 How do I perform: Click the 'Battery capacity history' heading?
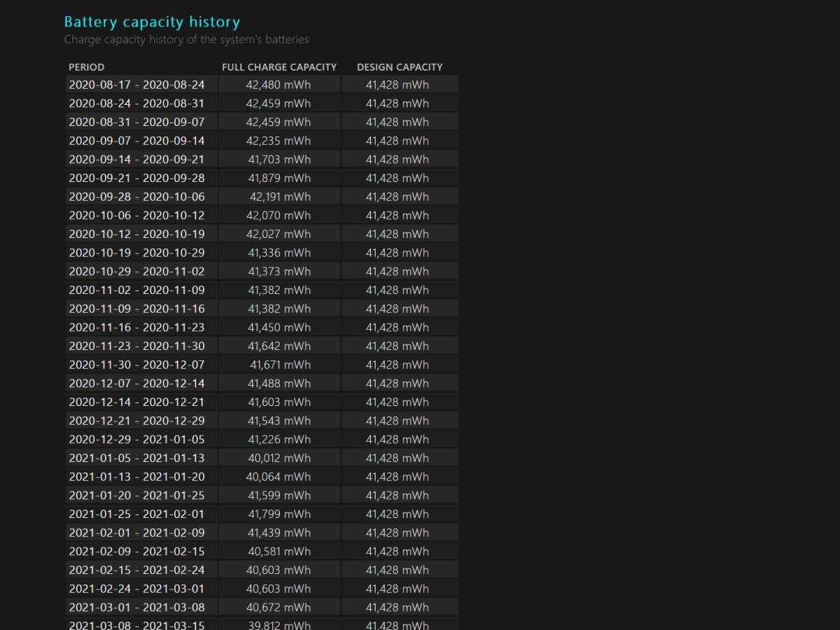(152, 22)
